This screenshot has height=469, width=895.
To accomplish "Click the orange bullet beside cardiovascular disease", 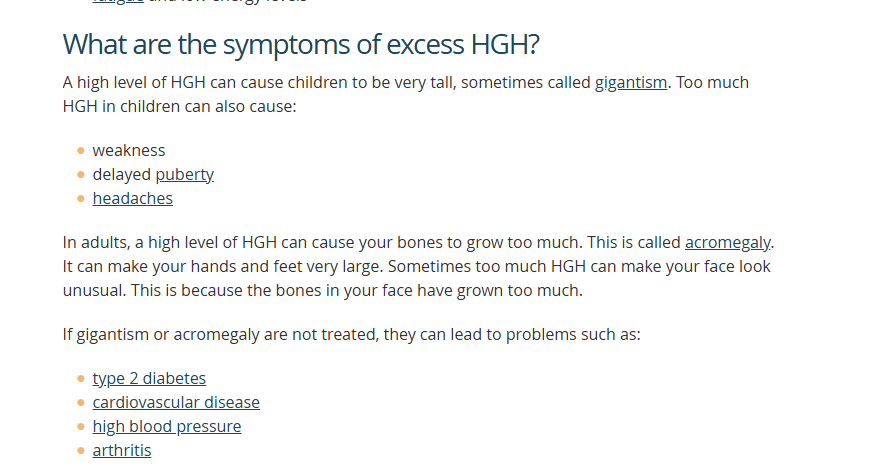I will (80, 402).
